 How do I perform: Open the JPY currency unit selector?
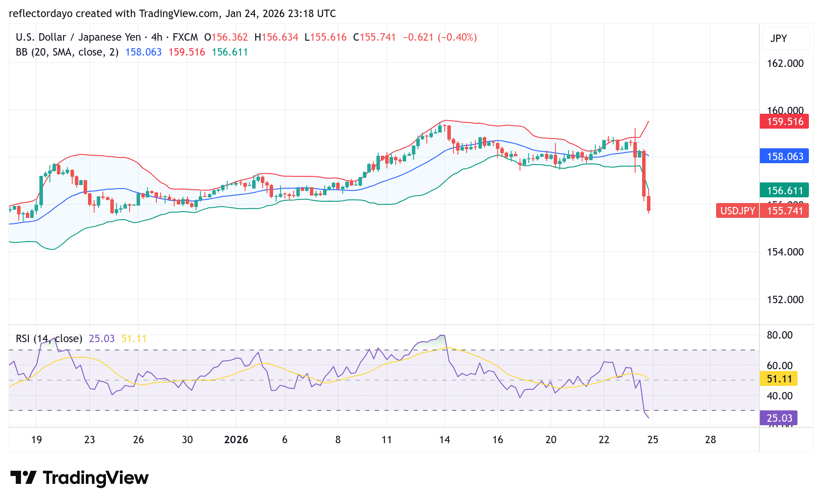click(x=785, y=38)
